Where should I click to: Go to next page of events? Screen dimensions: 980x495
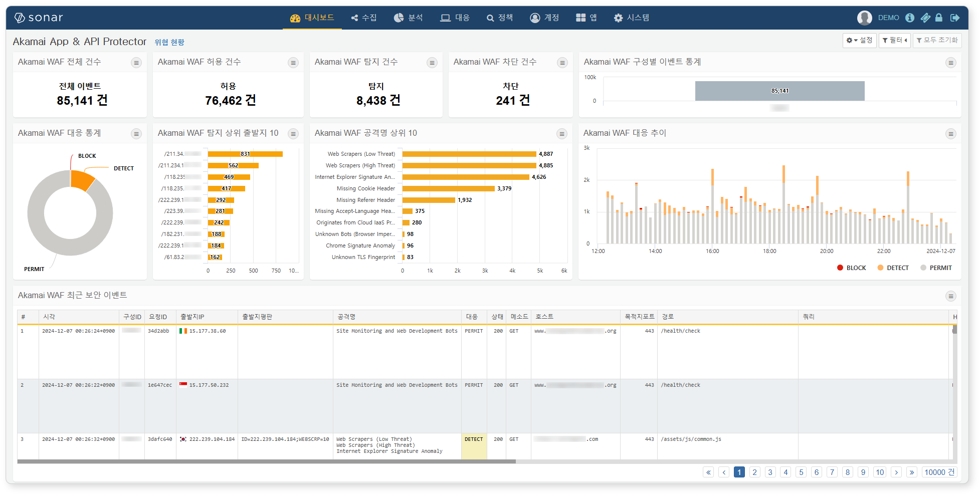897,472
